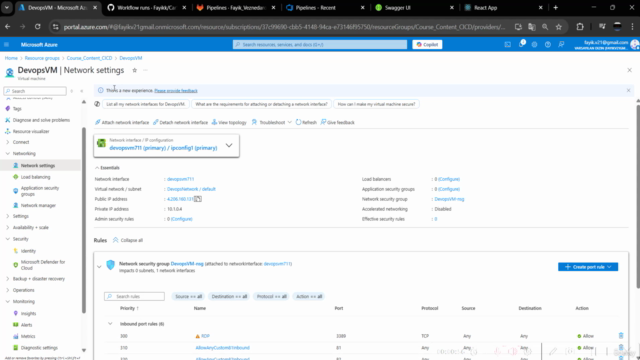
Task: Open Metrics under Monitoring
Action: [28, 336]
